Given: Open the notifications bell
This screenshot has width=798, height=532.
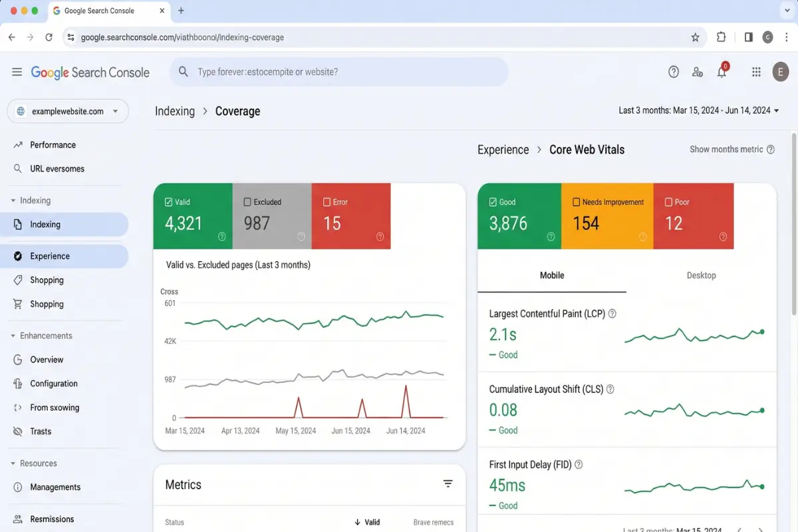Looking at the screenshot, I should (x=722, y=70).
